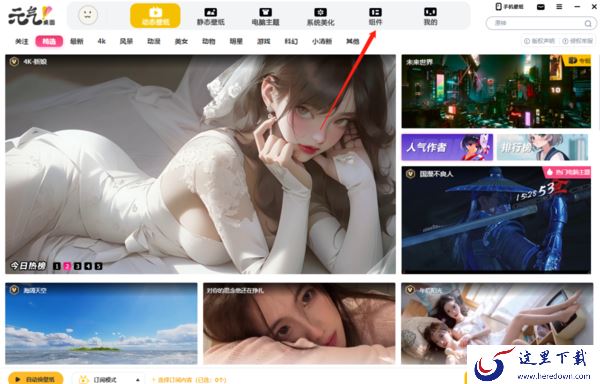This screenshot has height=384, width=600.
Task: Select the 最新 category tab
Action: [77, 41]
